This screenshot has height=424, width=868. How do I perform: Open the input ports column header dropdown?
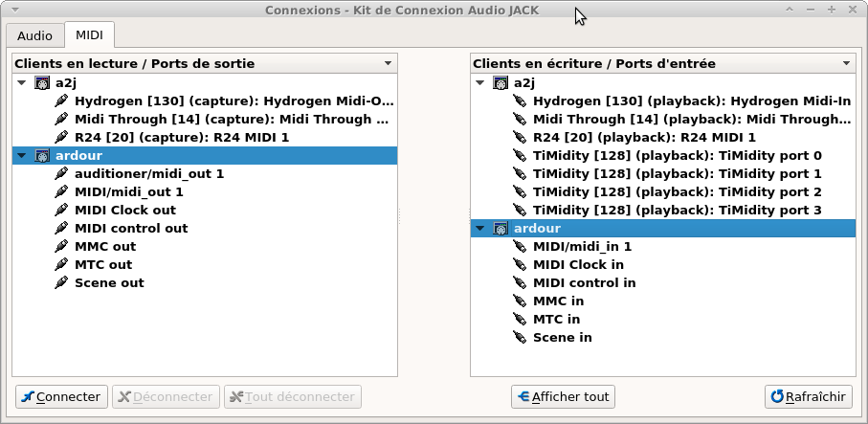click(x=845, y=63)
